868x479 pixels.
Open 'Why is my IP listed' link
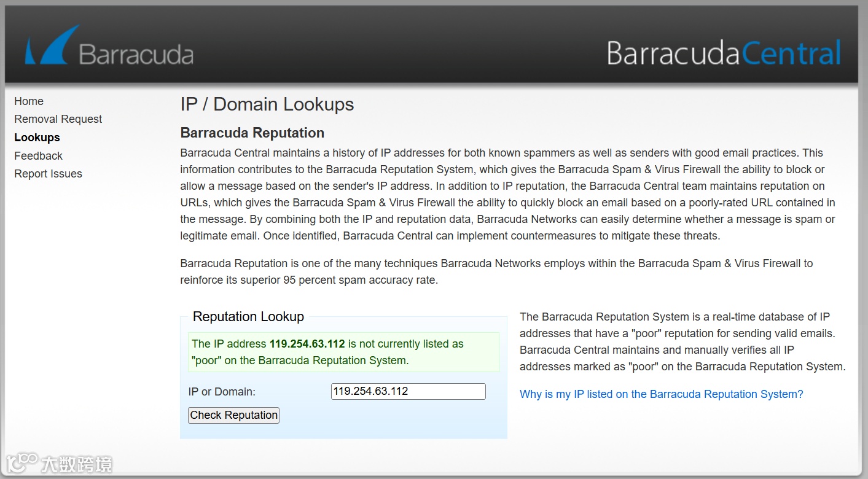tap(662, 394)
